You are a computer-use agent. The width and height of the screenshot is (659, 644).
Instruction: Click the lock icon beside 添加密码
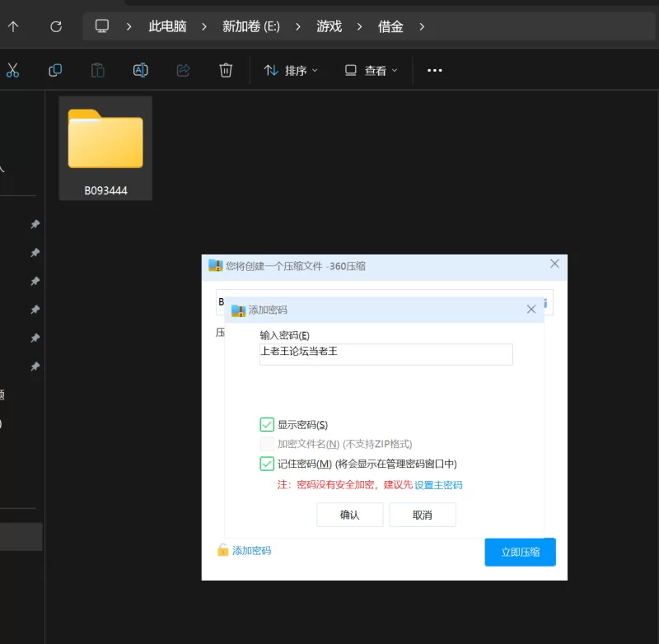[222, 550]
